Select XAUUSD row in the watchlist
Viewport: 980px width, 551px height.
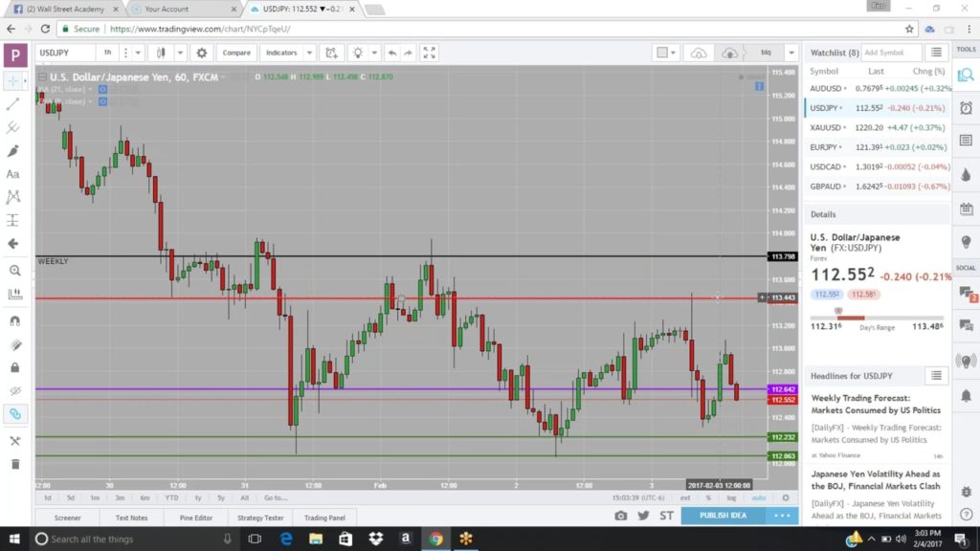pos(877,127)
